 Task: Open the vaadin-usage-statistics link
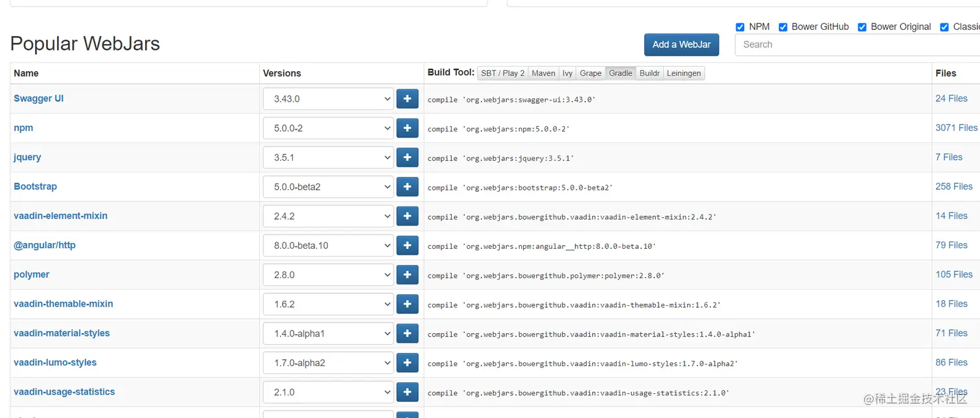point(64,391)
